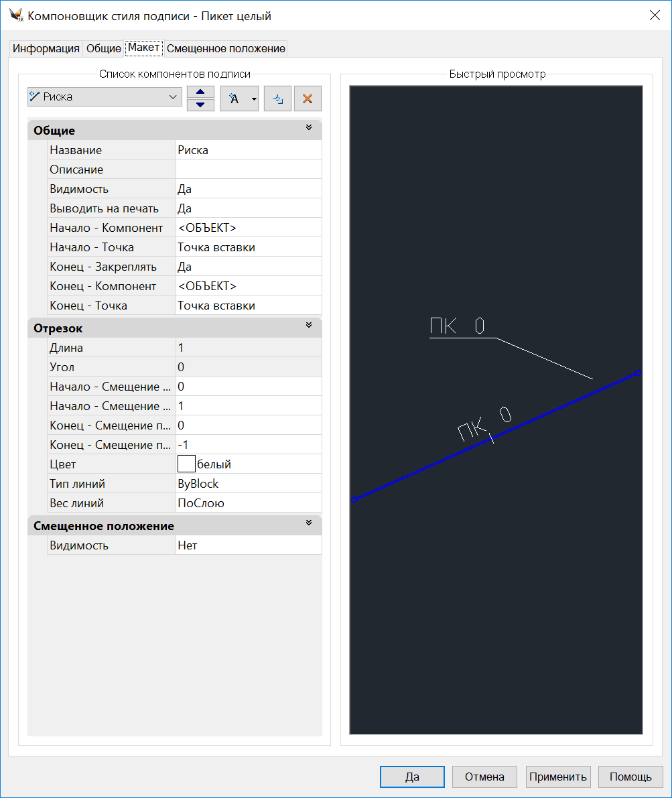Screen dimensions: 672x798
Task: Click the Длина value field
Action: point(248,348)
